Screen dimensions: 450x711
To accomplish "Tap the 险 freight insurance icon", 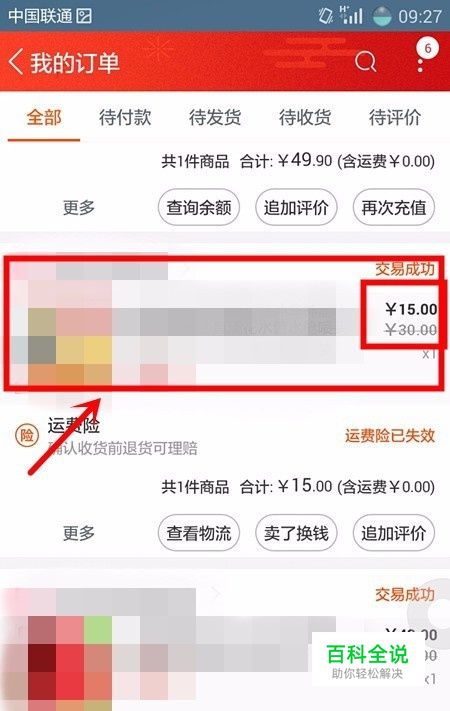I will tap(27, 436).
